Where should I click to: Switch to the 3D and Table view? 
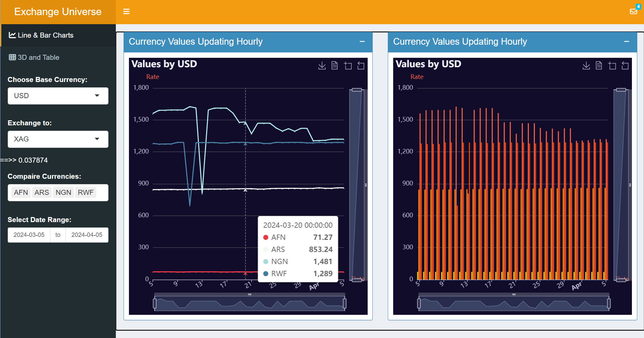(x=38, y=57)
